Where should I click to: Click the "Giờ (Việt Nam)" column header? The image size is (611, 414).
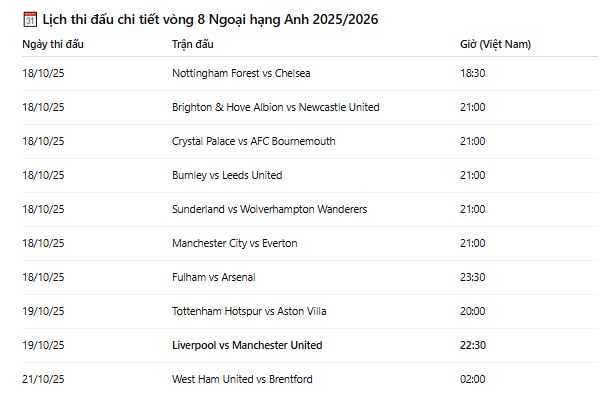(495, 44)
